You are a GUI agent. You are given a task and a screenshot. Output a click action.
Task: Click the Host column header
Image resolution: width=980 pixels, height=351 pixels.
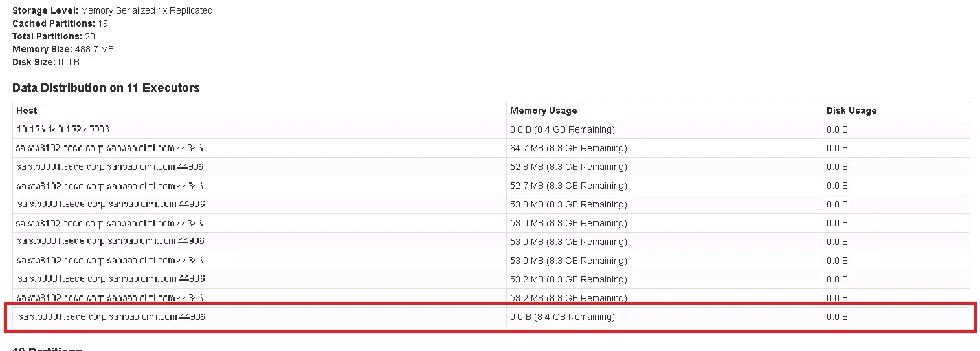pyautogui.click(x=27, y=111)
